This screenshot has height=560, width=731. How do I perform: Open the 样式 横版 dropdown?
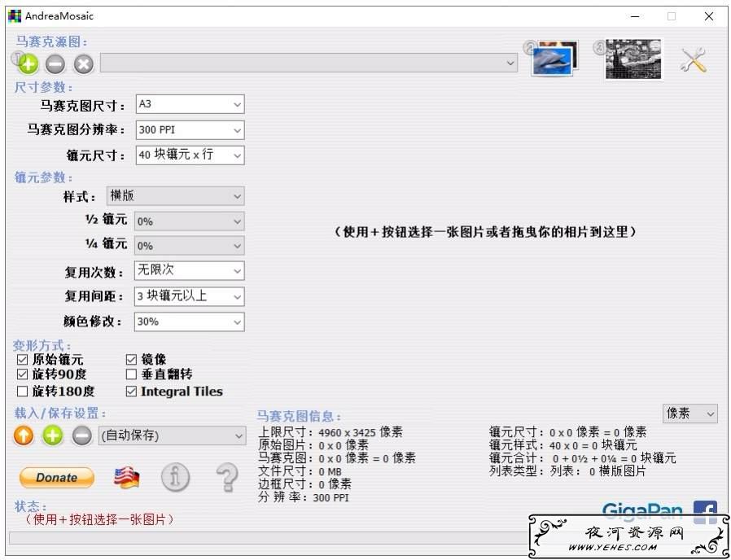click(175, 196)
